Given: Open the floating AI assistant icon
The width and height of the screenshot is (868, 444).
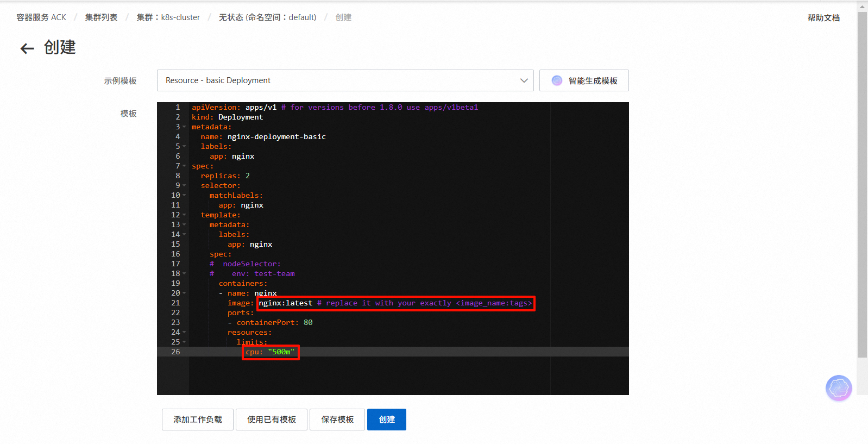Looking at the screenshot, I should click(x=839, y=388).
